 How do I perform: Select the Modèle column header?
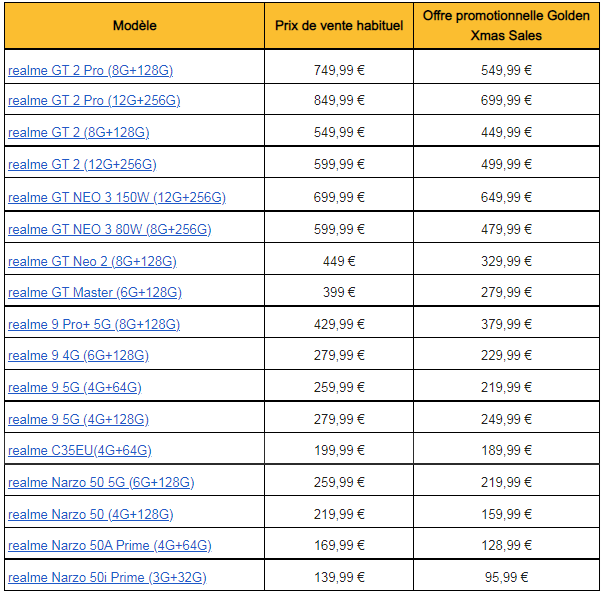(135, 26)
